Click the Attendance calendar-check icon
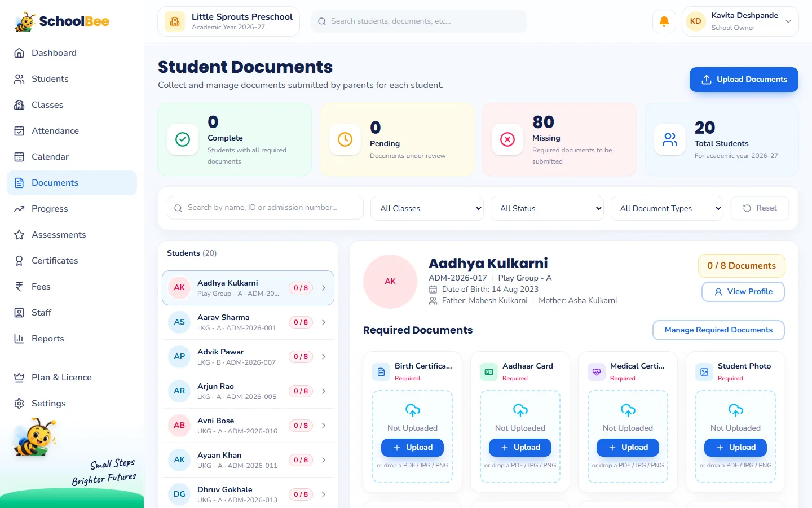Viewport: 812px width, 508px height. click(19, 131)
